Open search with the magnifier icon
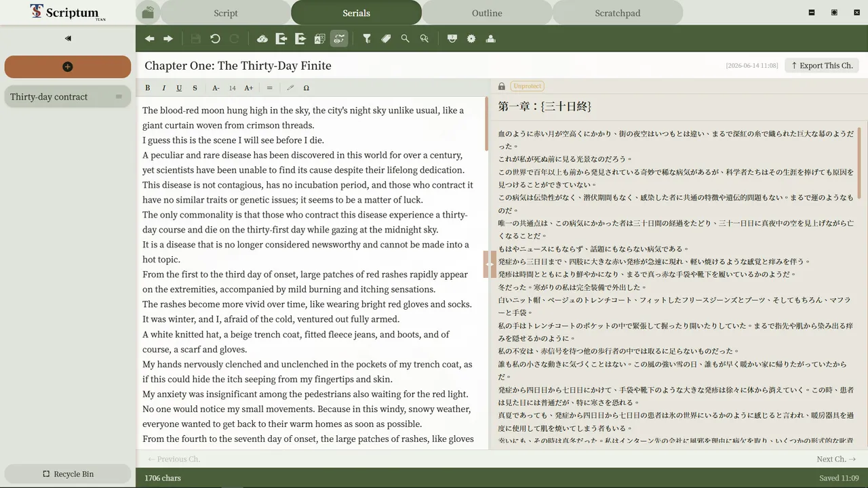Image resolution: width=868 pixels, height=488 pixels. pyautogui.click(x=405, y=39)
